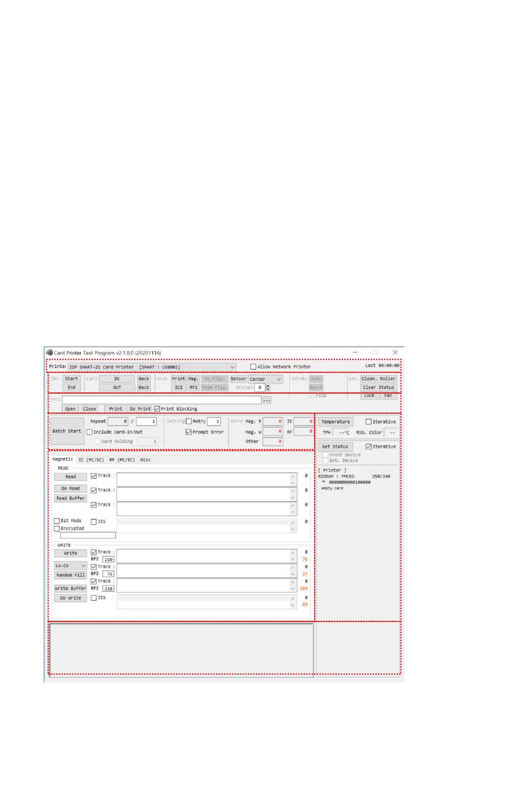Enable the WRITE JIS checkbox
The image size is (532, 795).
94,598
